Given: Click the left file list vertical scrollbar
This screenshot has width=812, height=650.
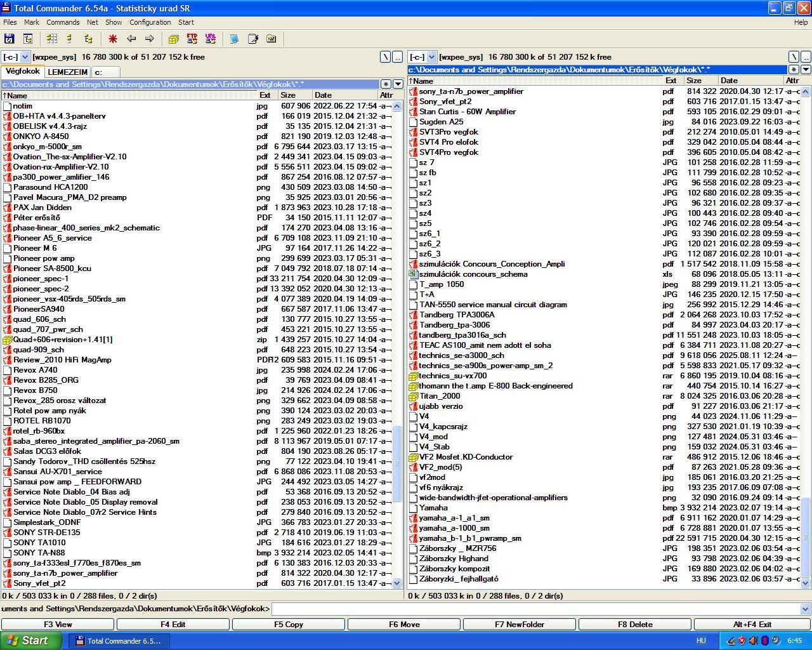Looking at the screenshot, I should pyautogui.click(x=398, y=345).
